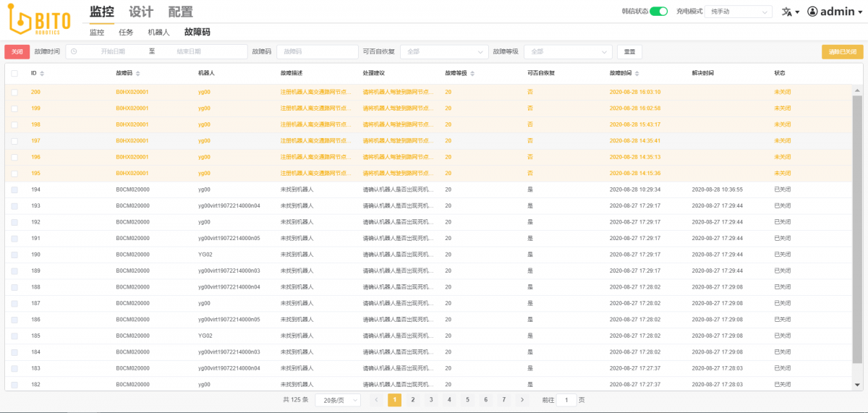The image size is (868, 413).
Task: Click the 重置 reset button
Action: [629, 51]
